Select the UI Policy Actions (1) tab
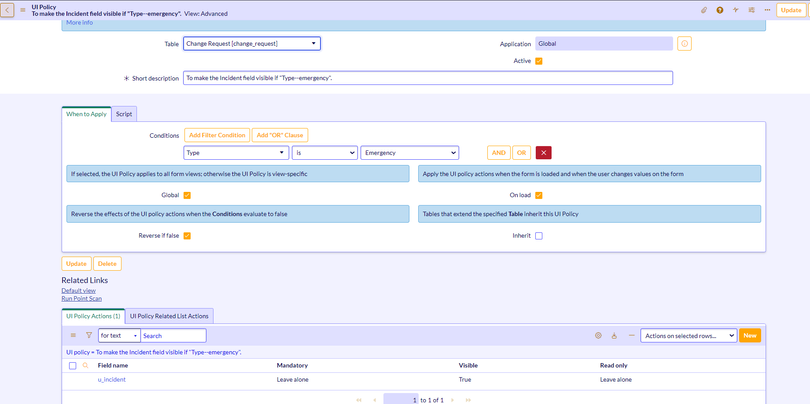 (93, 316)
